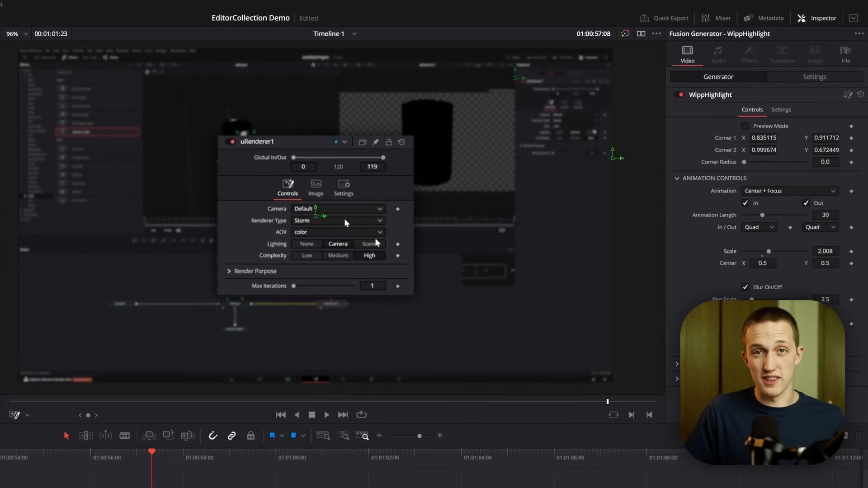Enable the Preview Mode checkbox
Screen dimensions: 868x488
point(745,126)
